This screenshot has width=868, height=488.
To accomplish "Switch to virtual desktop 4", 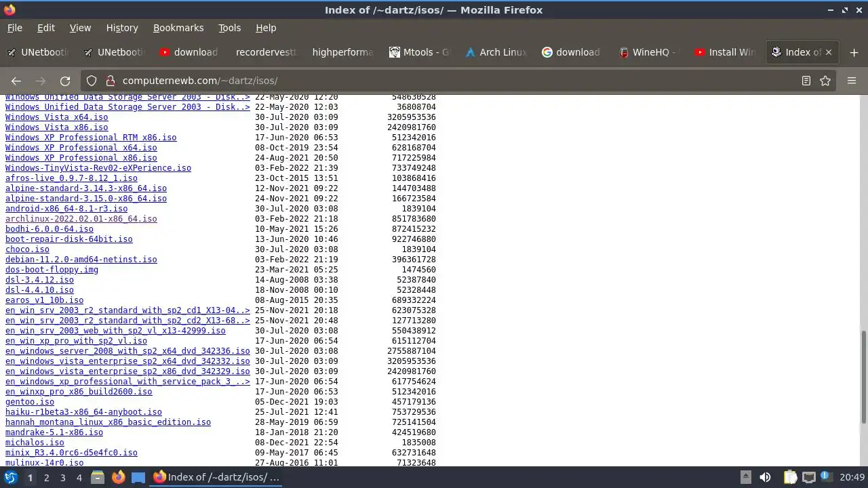I will tap(79, 477).
